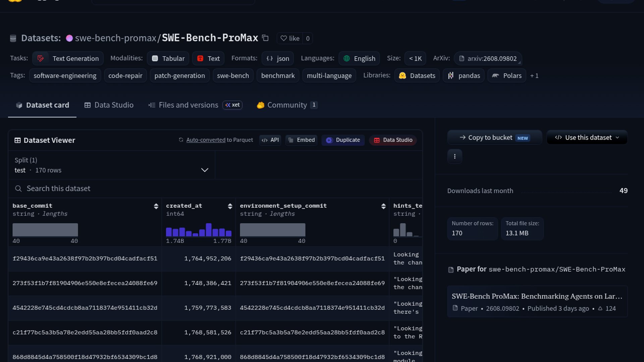Show the +1 additional libraries
644x362 pixels.
click(534, 76)
